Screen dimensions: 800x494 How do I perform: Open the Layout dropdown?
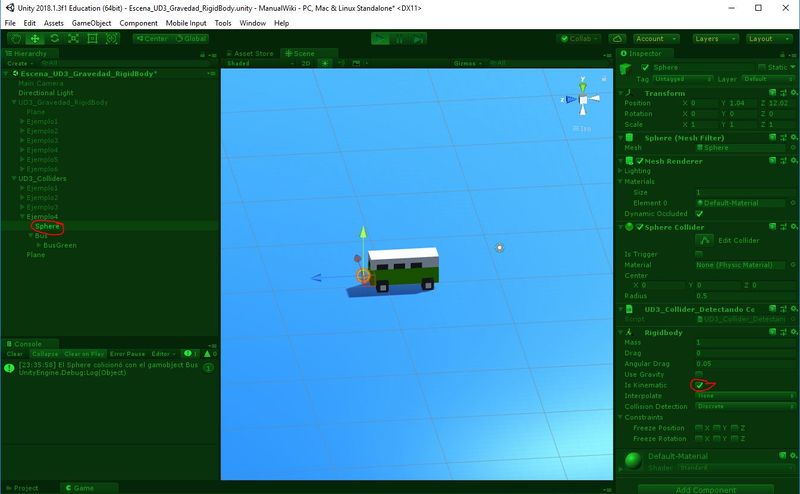[769, 39]
